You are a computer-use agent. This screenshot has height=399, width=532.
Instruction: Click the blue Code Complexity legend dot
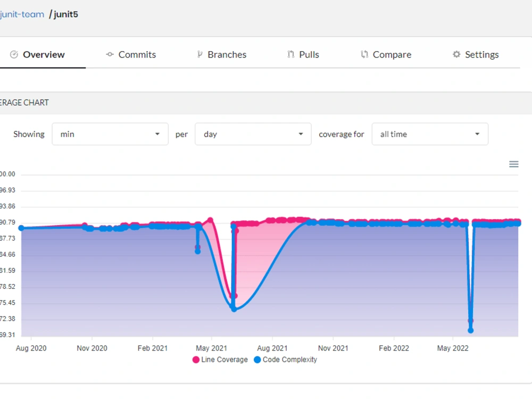(257, 360)
